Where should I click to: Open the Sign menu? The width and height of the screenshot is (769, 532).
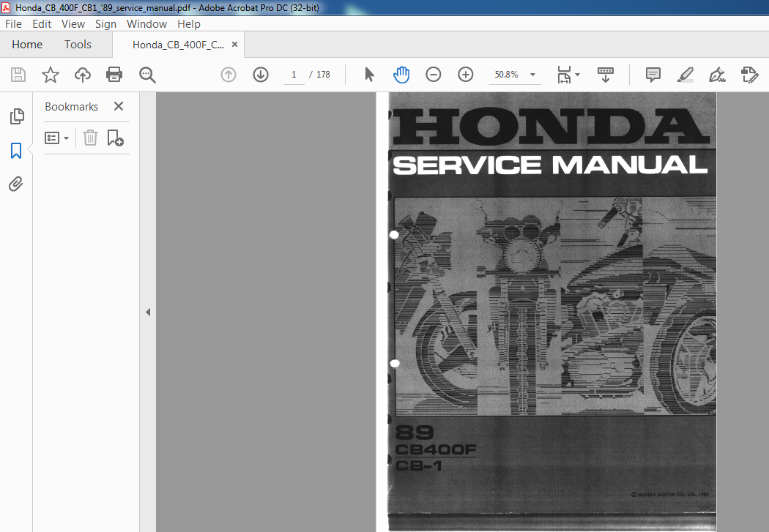coord(105,24)
